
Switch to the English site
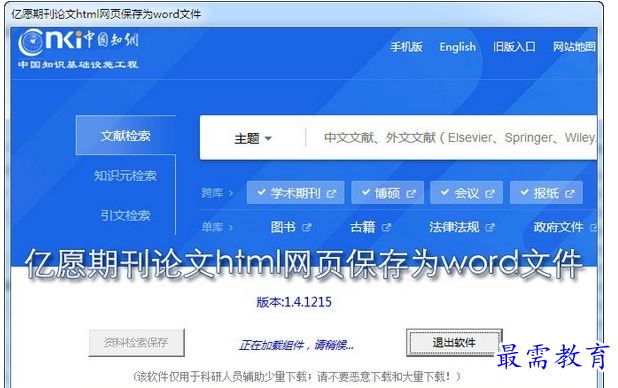click(x=458, y=47)
